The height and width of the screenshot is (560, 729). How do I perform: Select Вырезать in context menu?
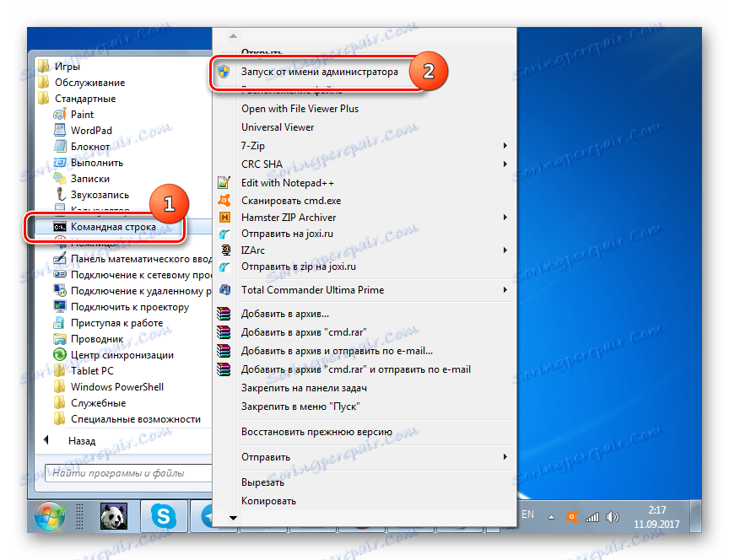(x=262, y=482)
